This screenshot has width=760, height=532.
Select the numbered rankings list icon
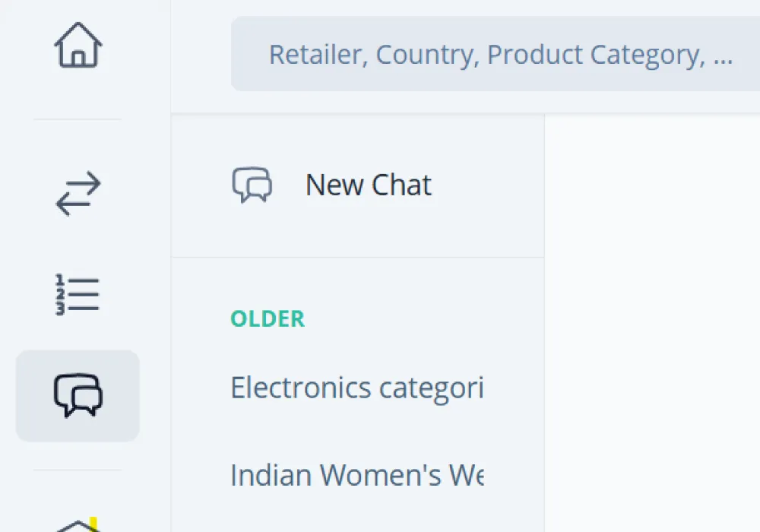[77, 293]
